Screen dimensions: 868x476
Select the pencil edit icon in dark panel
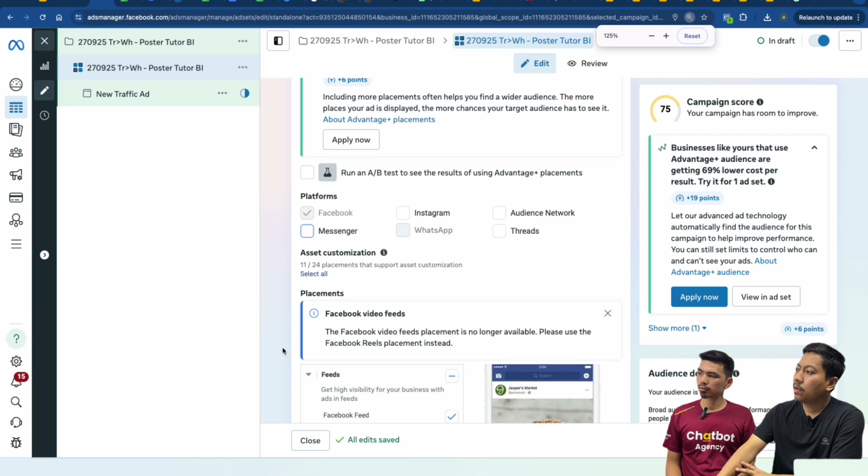(x=45, y=90)
